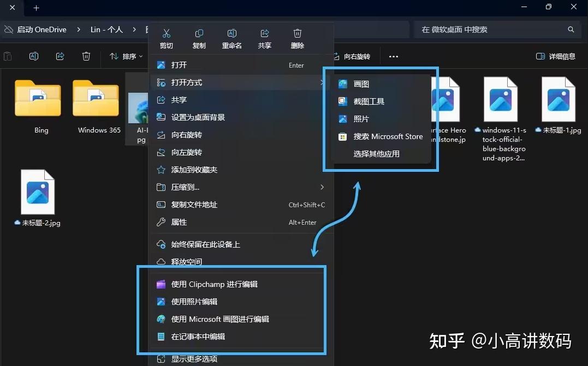Click 搜索 Microsoft Store in submenu
The image size is (588, 366).
381,136
